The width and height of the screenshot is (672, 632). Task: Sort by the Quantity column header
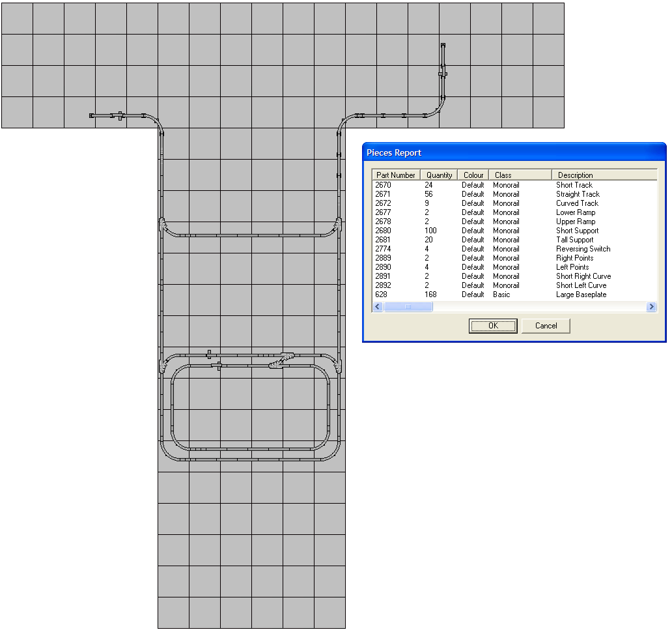439,175
